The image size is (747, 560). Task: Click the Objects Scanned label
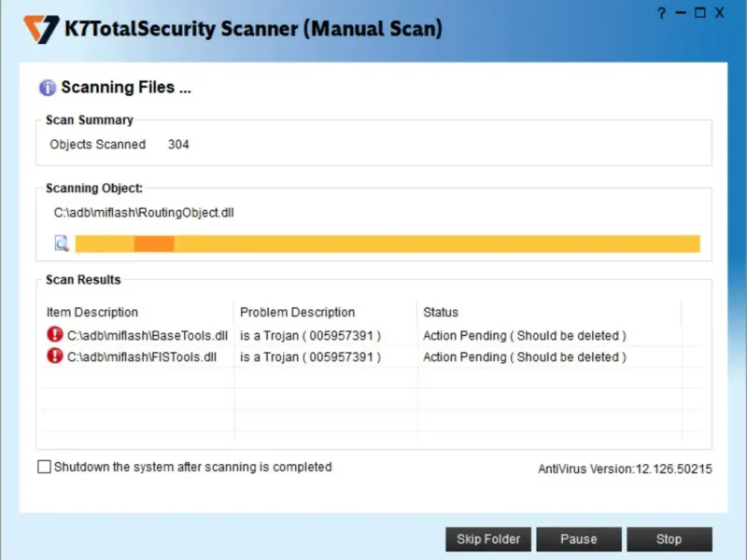coord(98,145)
